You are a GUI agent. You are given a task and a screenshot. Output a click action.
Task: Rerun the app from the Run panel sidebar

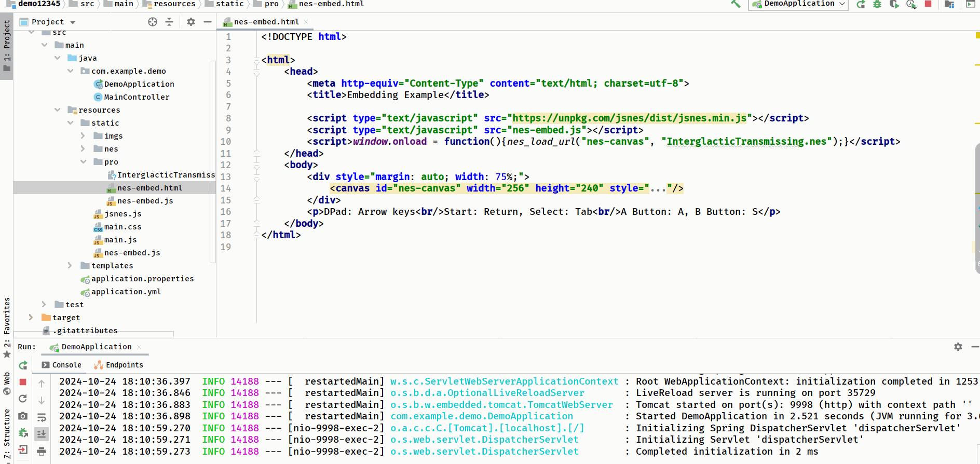pos(23,365)
